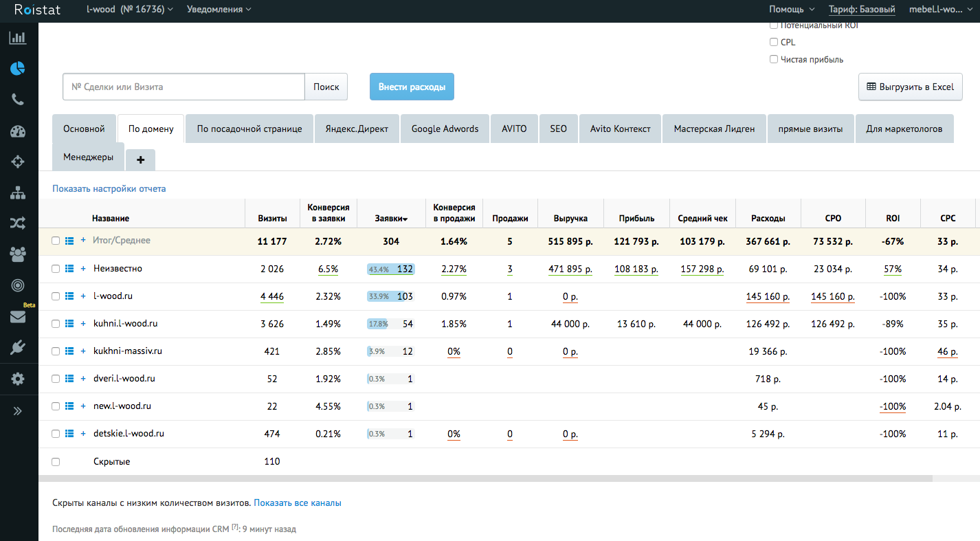Toggle the CPL checkbox
The height and width of the screenshot is (541, 980).
coord(774,42)
